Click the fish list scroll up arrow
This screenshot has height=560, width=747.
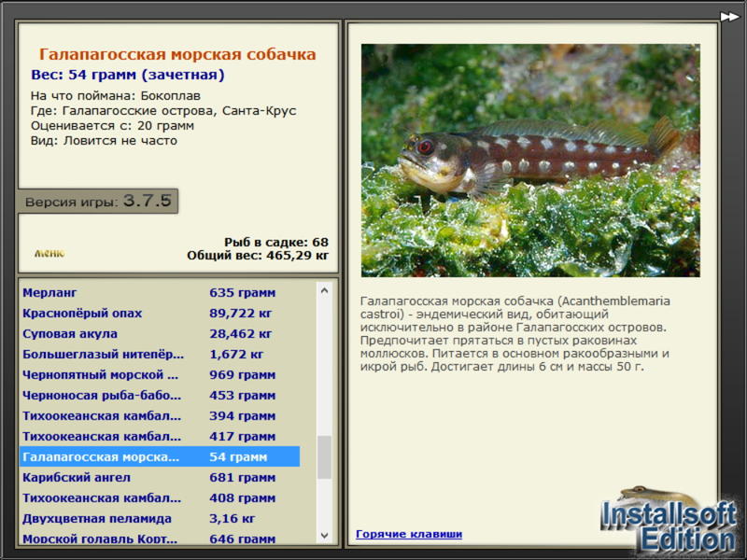[x=324, y=290]
